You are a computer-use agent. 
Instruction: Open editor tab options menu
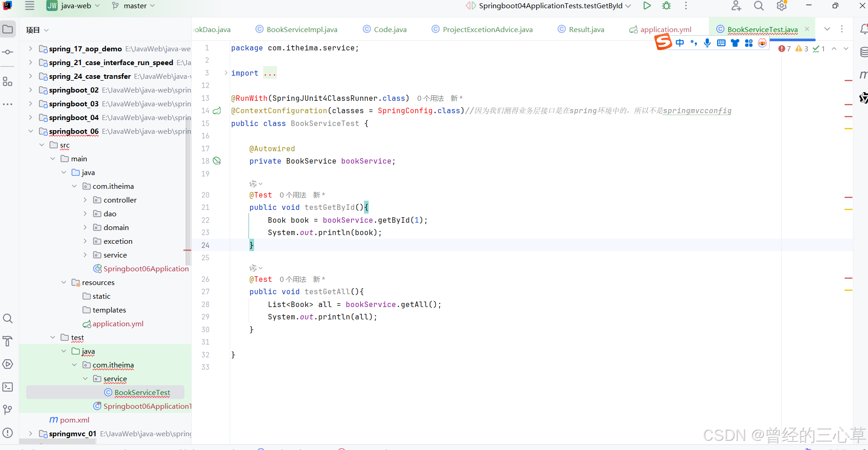point(842,29)
